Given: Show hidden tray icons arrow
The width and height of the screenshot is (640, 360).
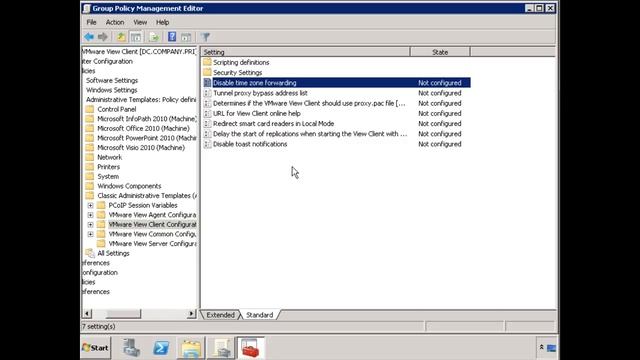Looking at the screenshot, I should click(541, 347).
